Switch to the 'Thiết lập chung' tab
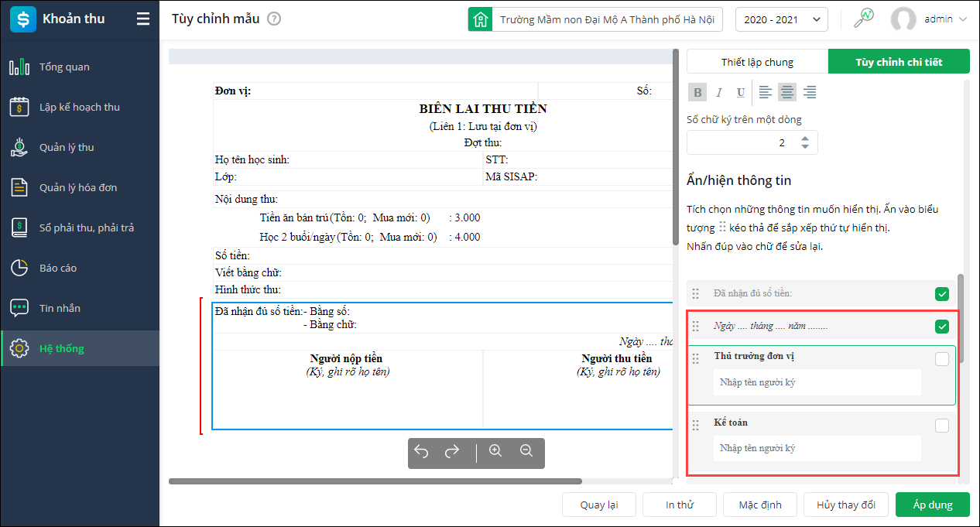Screen dimensions: 980x527 point(757,62)
